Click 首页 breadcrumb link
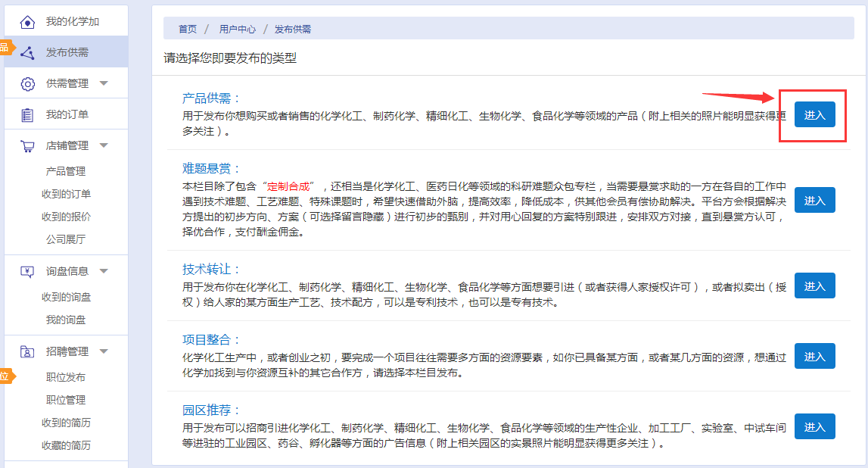The height and width of the screenshot is (468, 868). [188, 30]
